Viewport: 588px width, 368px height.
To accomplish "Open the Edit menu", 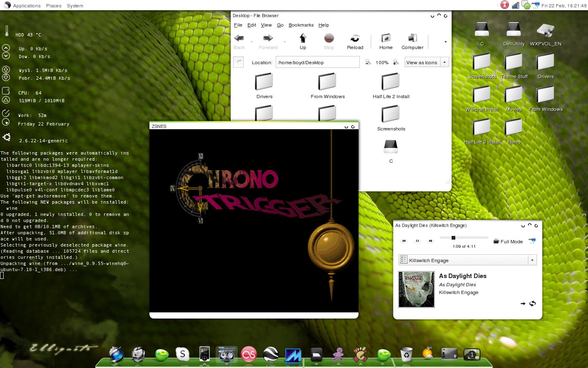I will click(x=252, y=25).
